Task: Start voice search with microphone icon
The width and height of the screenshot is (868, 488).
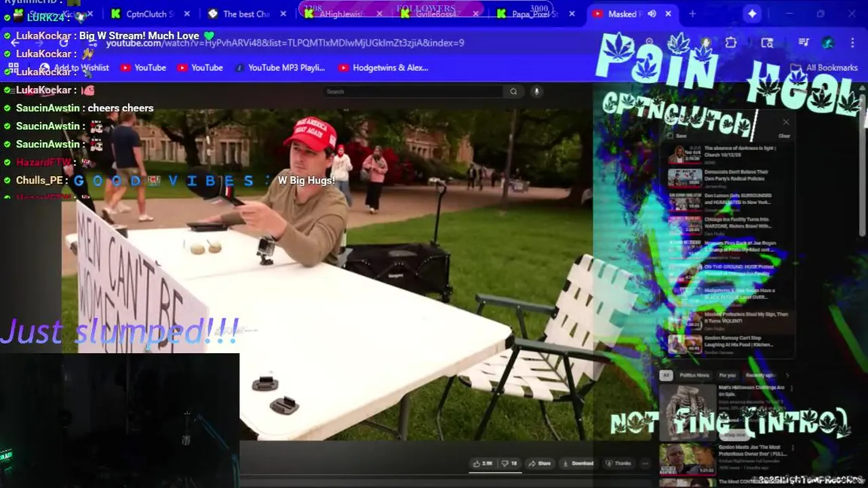Action: coord(536,91)
